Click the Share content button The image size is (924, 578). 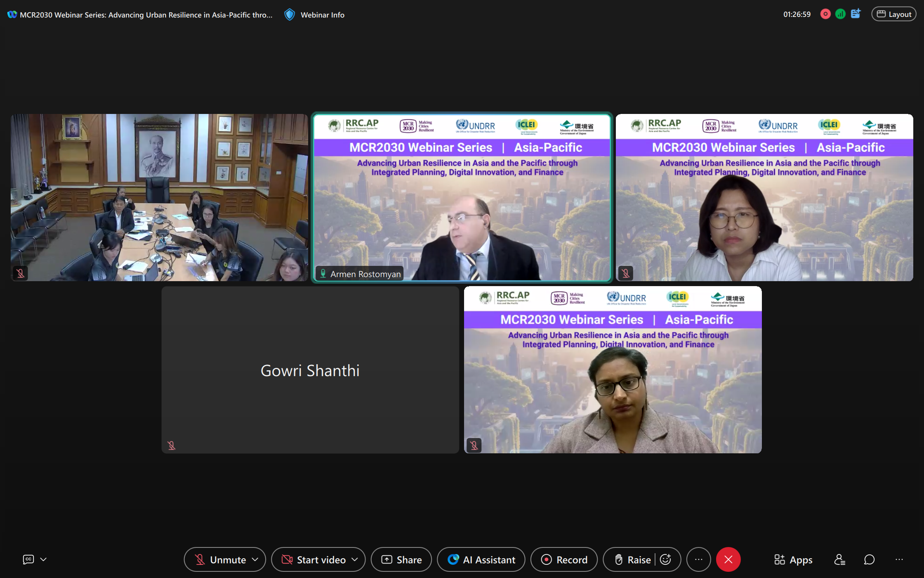point(401,559)
